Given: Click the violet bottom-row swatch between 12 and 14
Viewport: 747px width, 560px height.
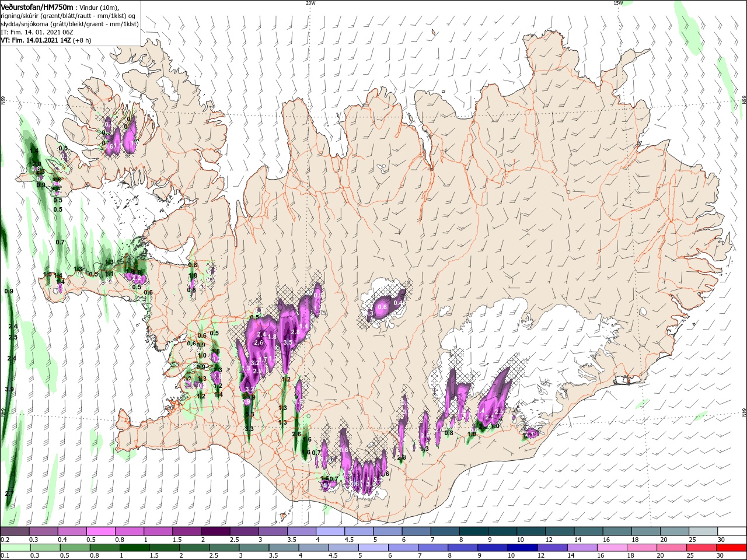Looking at the screenshot, I should click(x=552, y=548).
